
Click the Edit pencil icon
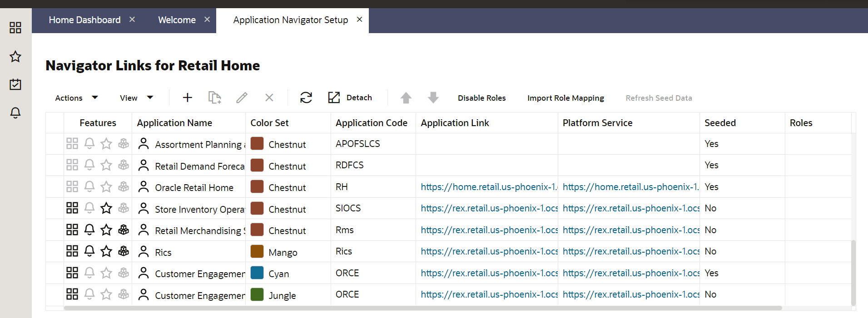pos(242,98)
